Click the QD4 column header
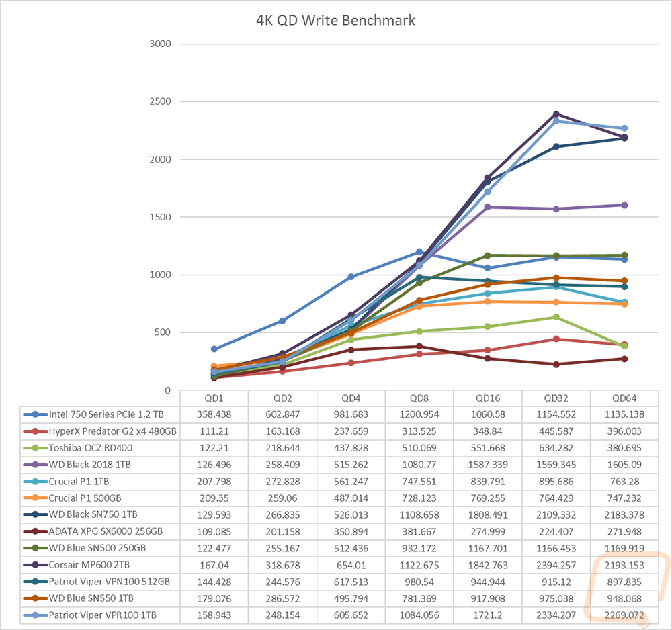The height and width of the screenshot is (630, 672). (x=351, y=398)
